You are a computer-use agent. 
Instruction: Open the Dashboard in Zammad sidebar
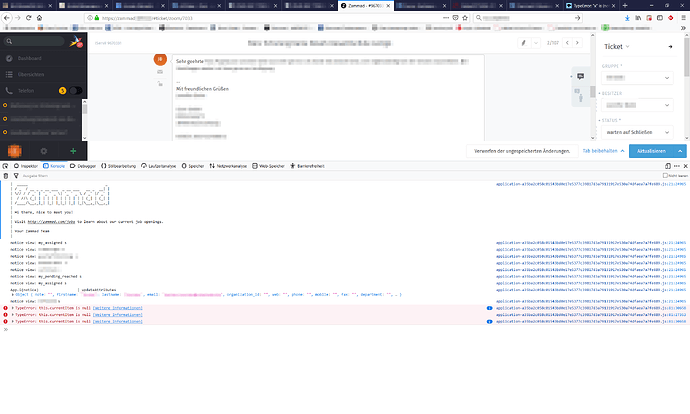tap(43, 58)
